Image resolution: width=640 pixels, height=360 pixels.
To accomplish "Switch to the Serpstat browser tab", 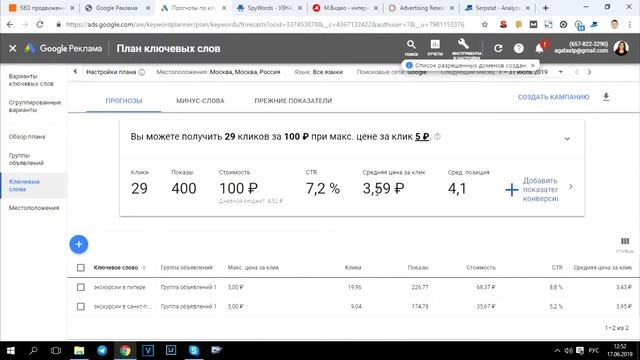I will (x=498, y=8).
